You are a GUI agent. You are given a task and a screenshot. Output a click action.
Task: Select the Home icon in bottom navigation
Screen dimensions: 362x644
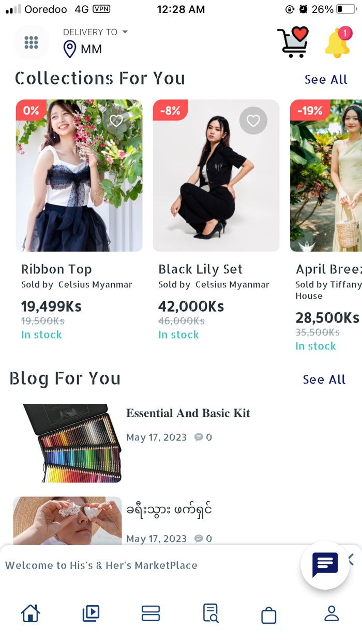pos(30,613)
